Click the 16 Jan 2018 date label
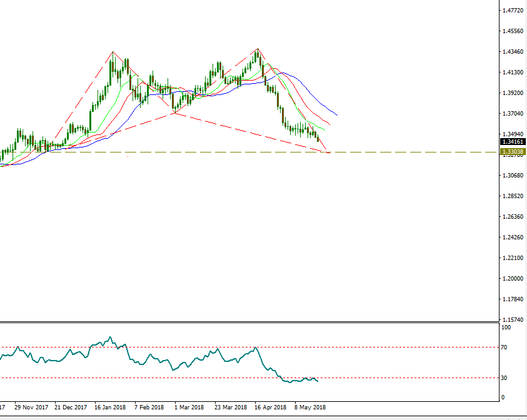 pyautogui.click(x=110, y=407)
